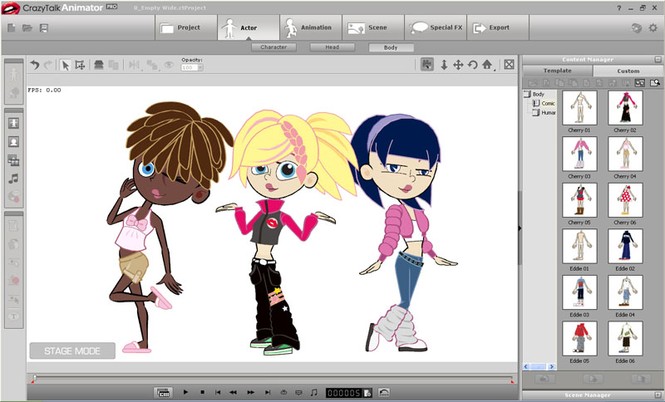Open the Opacity value dropdown
665x402 pixels.
click(200, 67)
